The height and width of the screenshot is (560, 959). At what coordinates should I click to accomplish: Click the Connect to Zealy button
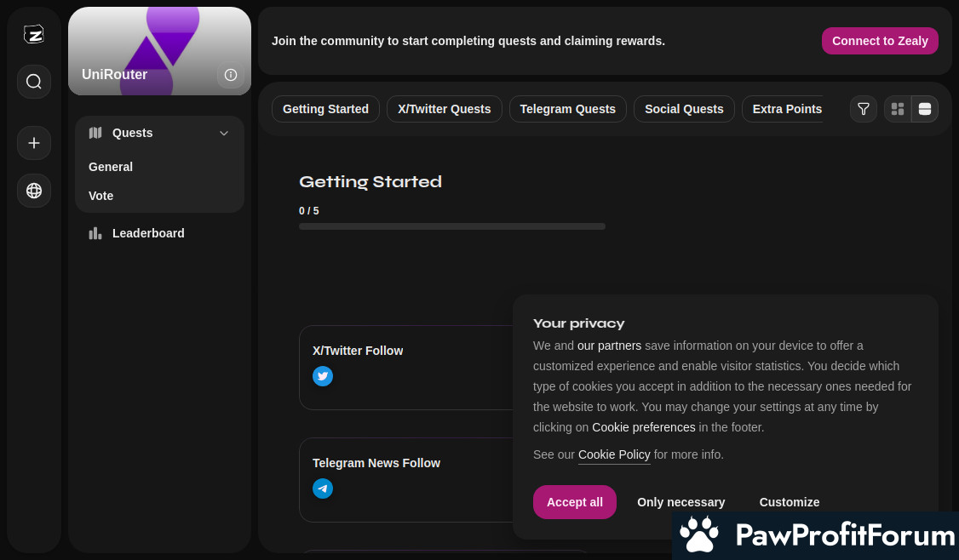coord(880,41)
